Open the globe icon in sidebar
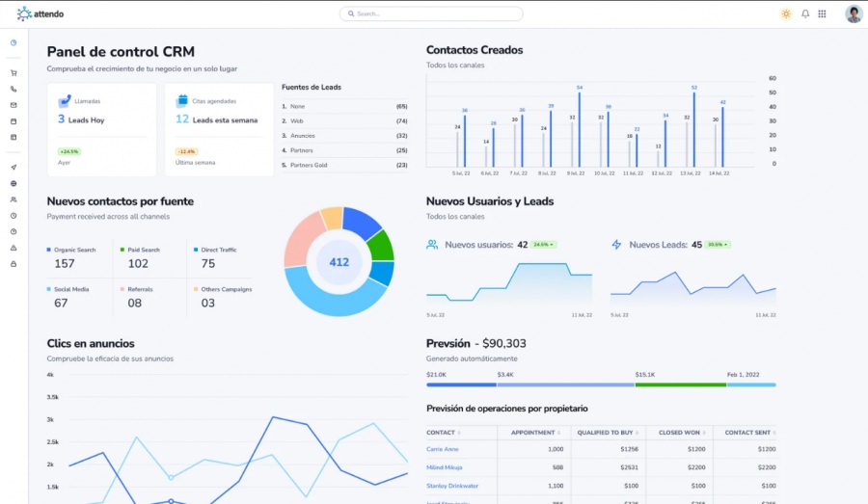This screenshot has width=868, height=504. coord(14,183)
